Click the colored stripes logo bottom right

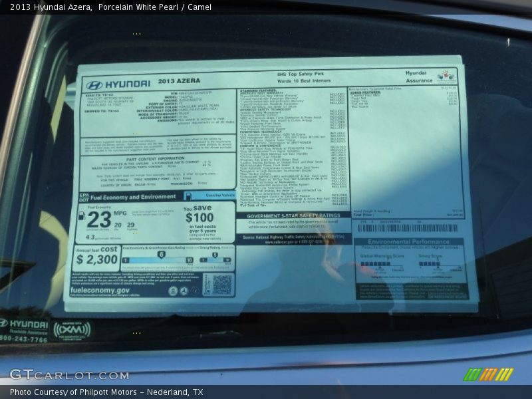click(488, 374)
